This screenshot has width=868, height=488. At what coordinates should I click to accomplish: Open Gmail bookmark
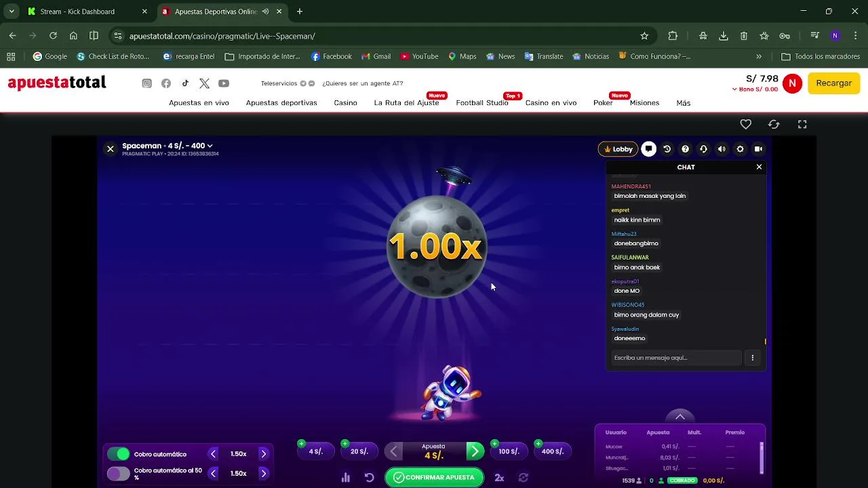(x=376, y=56)
